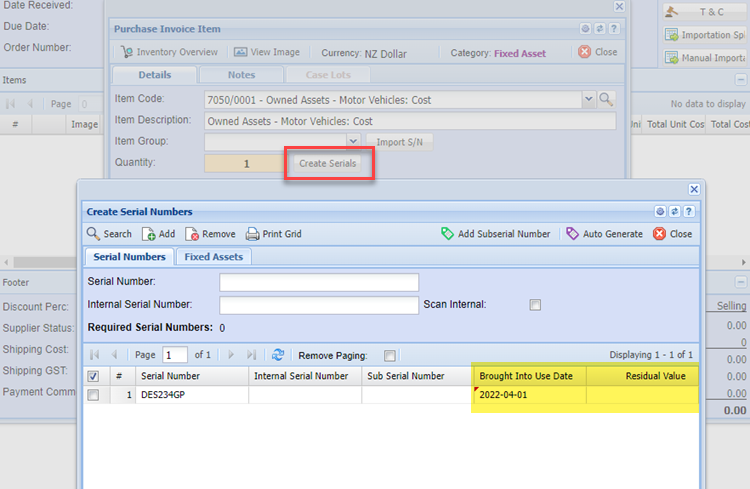
Task: Open the Notes tab
Action: 241,75
